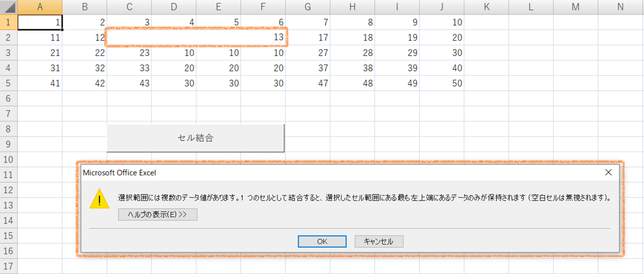Select column K header
The width and height of the screenshot is (644, 274).
coord(486,7)
